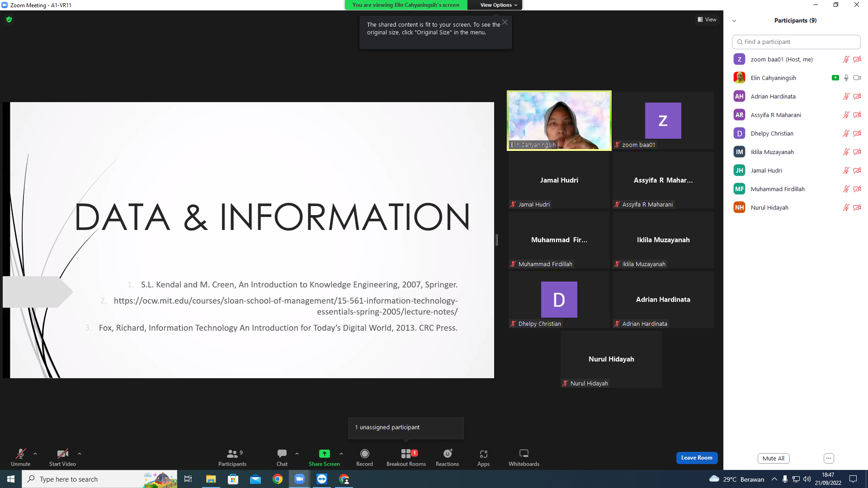Click Elin Cahyaningsih's camera icon in list
Image resolution: width=868 pixels, height=488 pixels.
click(x=857, y=78)
